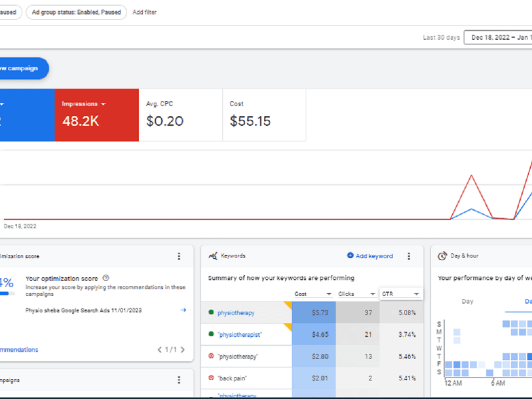This screenshot has height=399, width=532.
Task: Click the $2.80 cost cell
Action: 314,356
